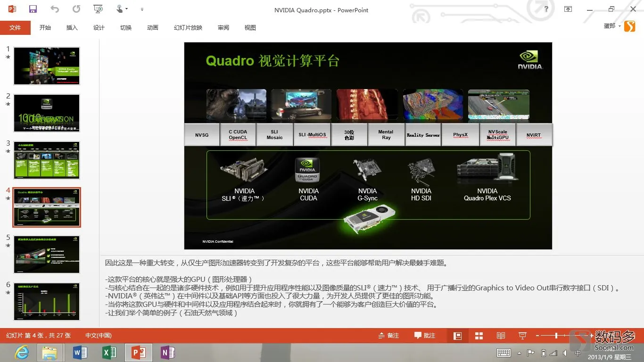This screenshot has width=644, height=362.
Task: Select slide 2 thumbnail
Action: pos(47,113)
